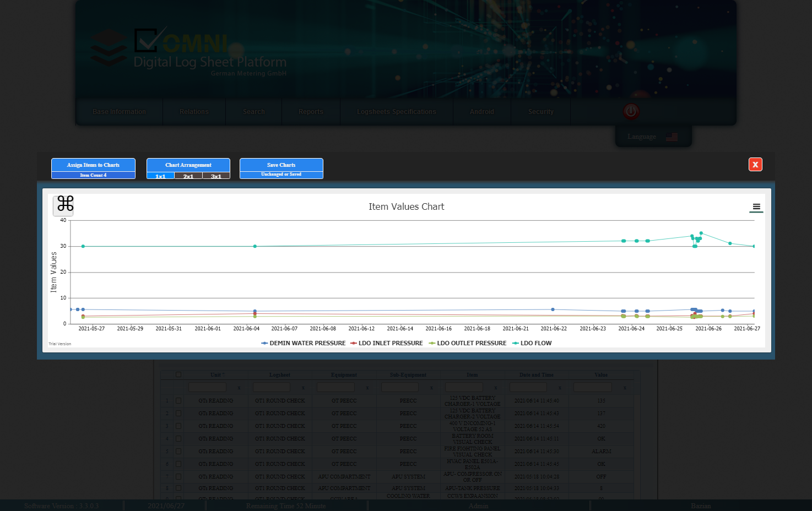Close the chart popup with red X
The height and width of the screenshot is (511, 812).
(755, 165)
